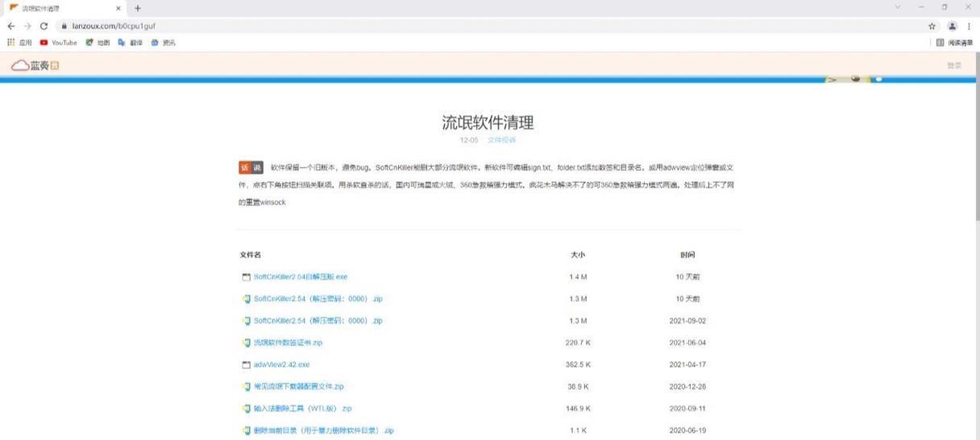
Task: Click the 2020-12-28 date cell
Action: pos(687,387)
